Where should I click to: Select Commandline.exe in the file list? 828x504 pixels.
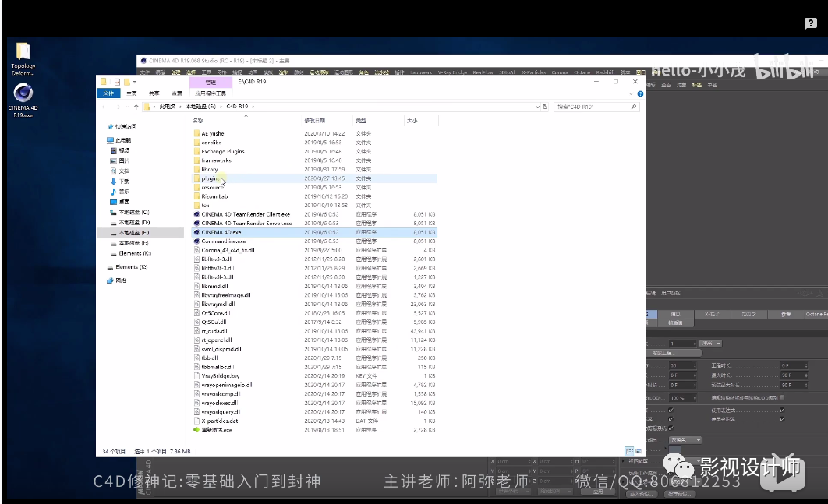pos(313,241)
